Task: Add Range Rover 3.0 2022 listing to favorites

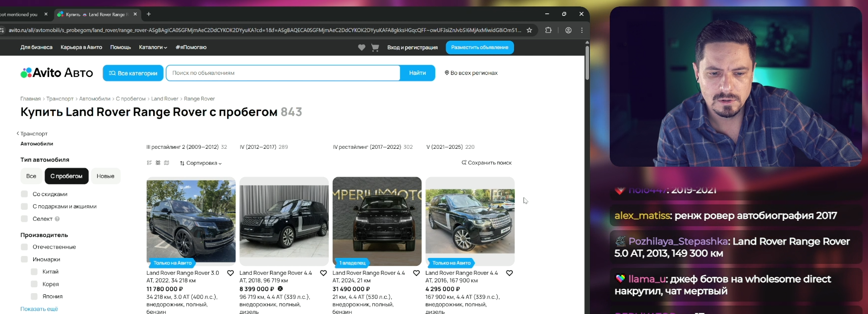Action: point(231,273)
